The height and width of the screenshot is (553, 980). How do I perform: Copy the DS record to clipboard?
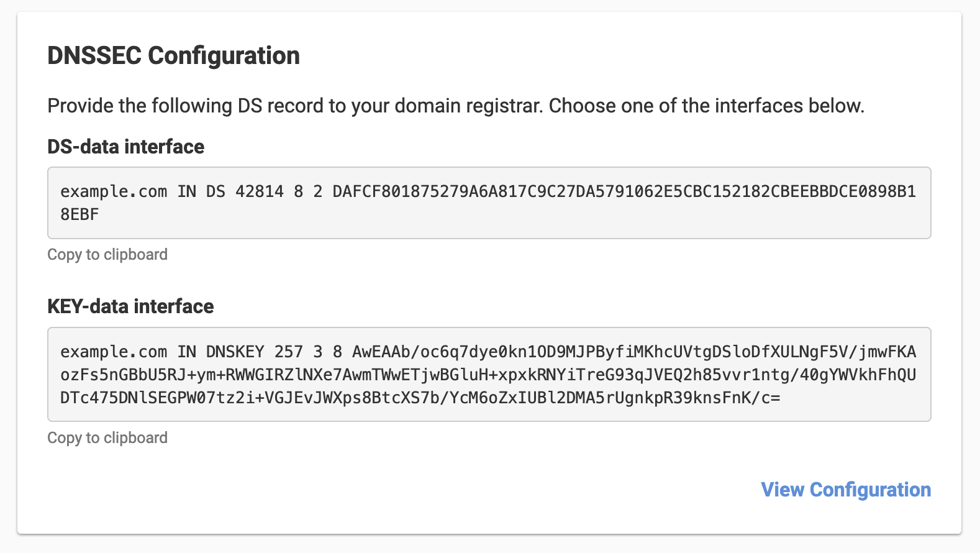107,255
